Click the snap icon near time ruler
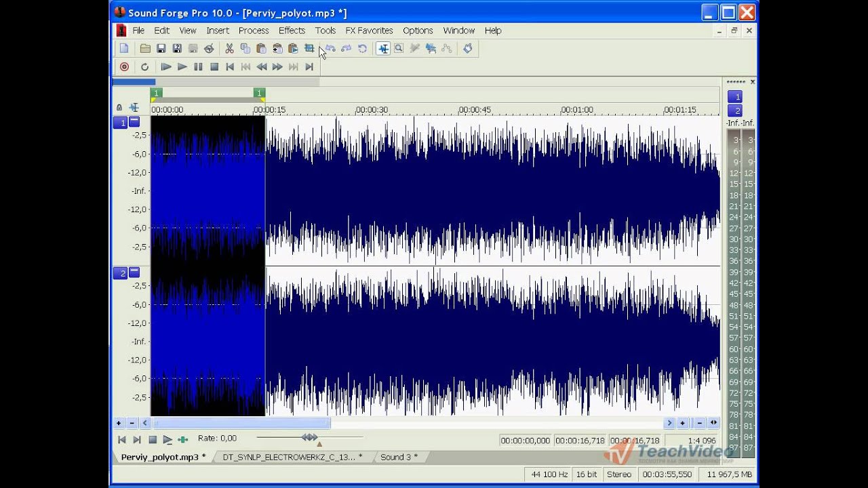Image resolution: width=868 pixels, height=488 pixels. 134,108
